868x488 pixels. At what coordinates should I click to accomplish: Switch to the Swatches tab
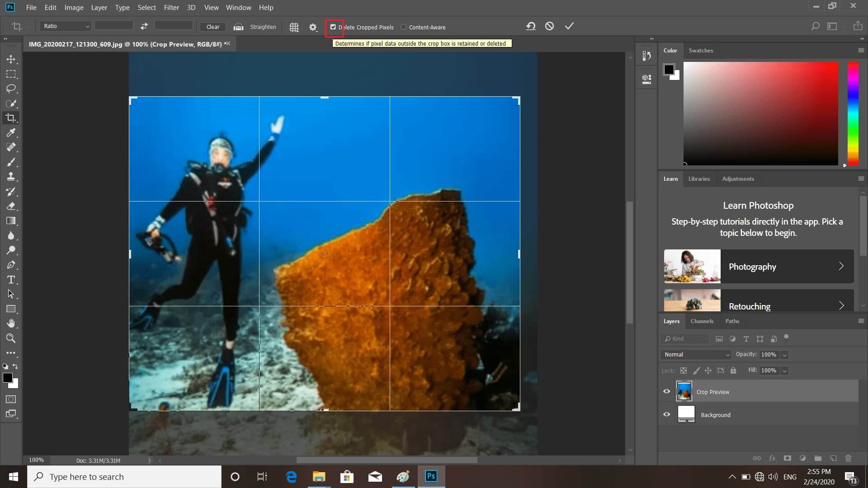701,50
